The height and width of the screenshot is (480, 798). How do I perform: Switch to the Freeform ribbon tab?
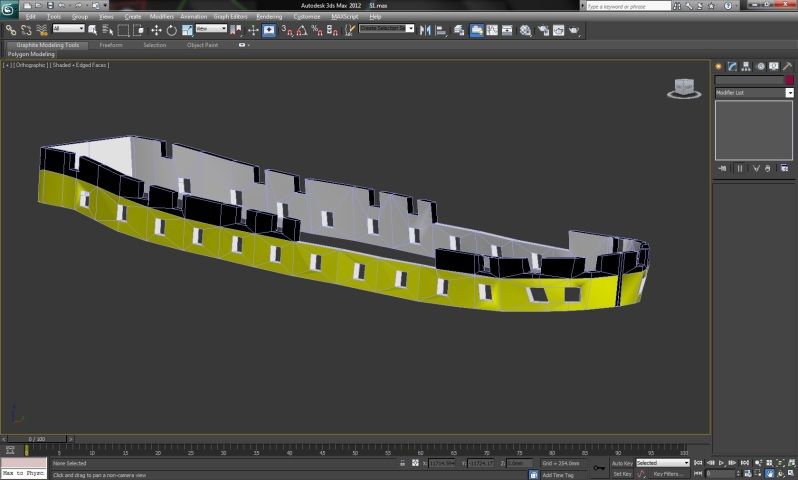[x=111, y=45]
